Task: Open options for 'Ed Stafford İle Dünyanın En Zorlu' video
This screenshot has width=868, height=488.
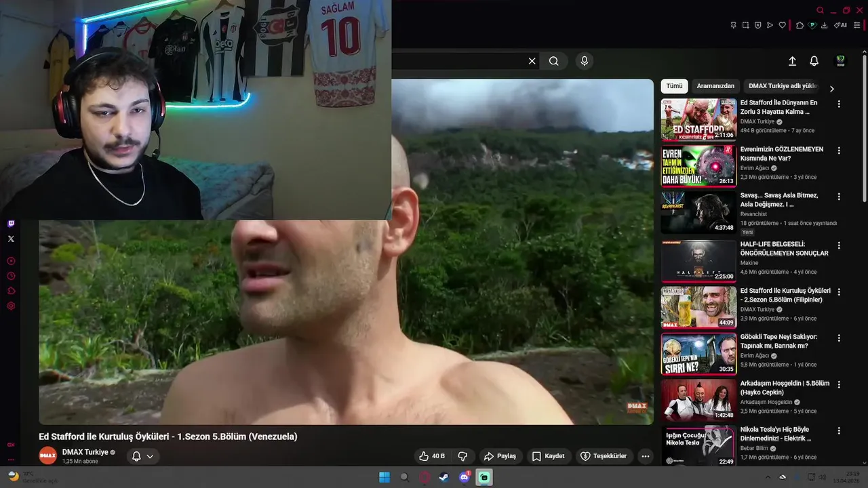Action: coord(839,104)
